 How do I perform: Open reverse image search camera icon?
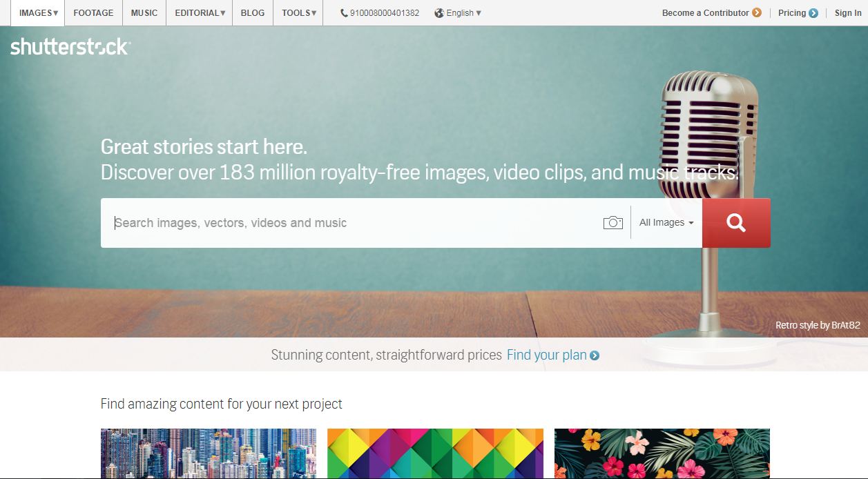613,223
